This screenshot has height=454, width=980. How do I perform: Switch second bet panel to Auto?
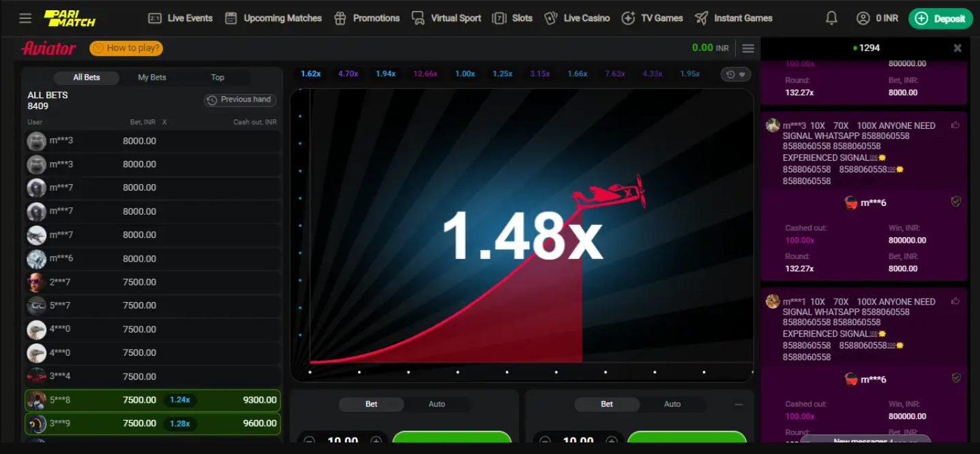(x=672, y=404)
